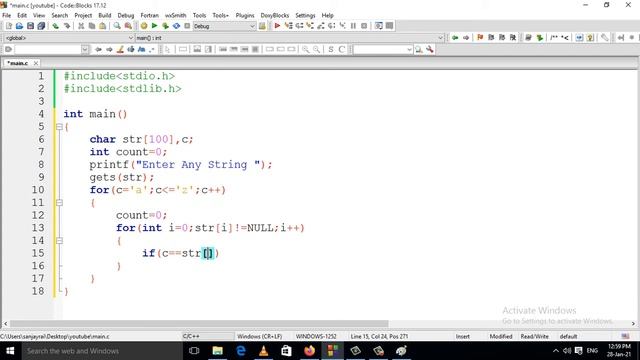
Task: Collapse the code fold on line 5
Action: pos(59,127)
